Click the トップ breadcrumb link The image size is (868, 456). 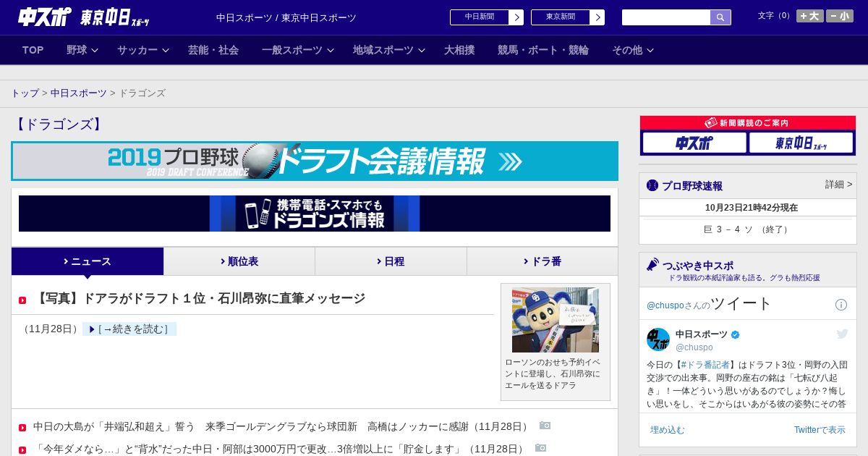[x=25, y=93]
